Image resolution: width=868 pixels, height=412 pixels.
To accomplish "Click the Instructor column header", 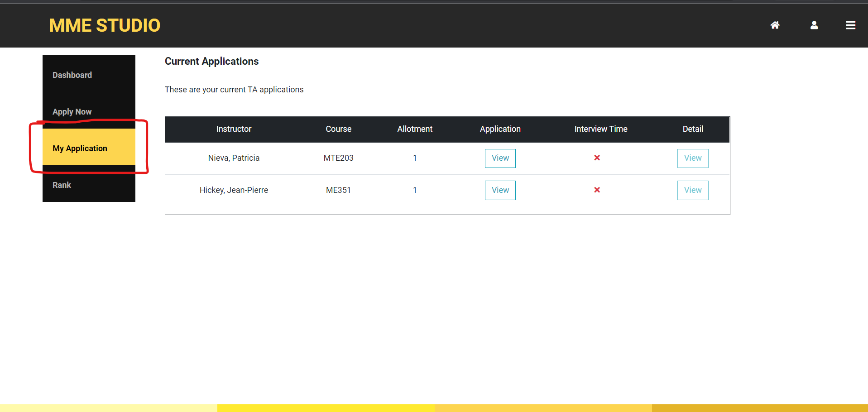I will point(234,129).
